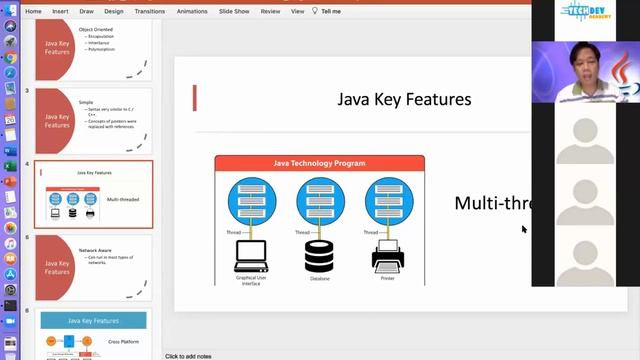
Task: Select the Design tab
Action: click(114, 11)
